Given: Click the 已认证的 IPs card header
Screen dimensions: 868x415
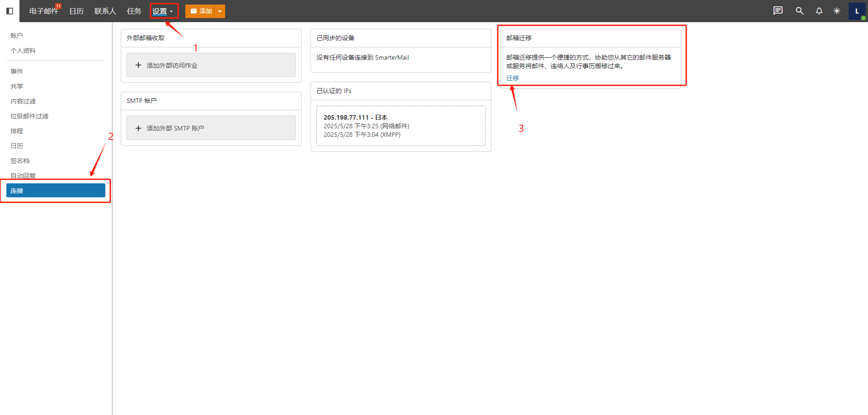Looking at the screenshot, I should click(x=401, y=91).
